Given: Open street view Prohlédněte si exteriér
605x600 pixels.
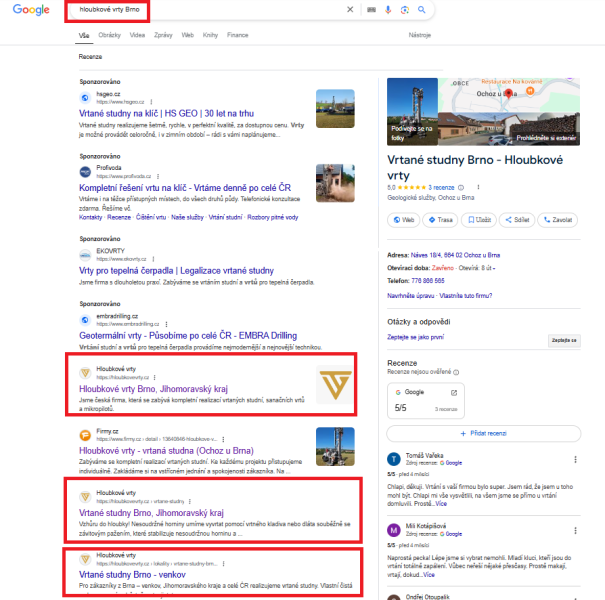Looking at the screenshot, I should click(x=509, y=129).
